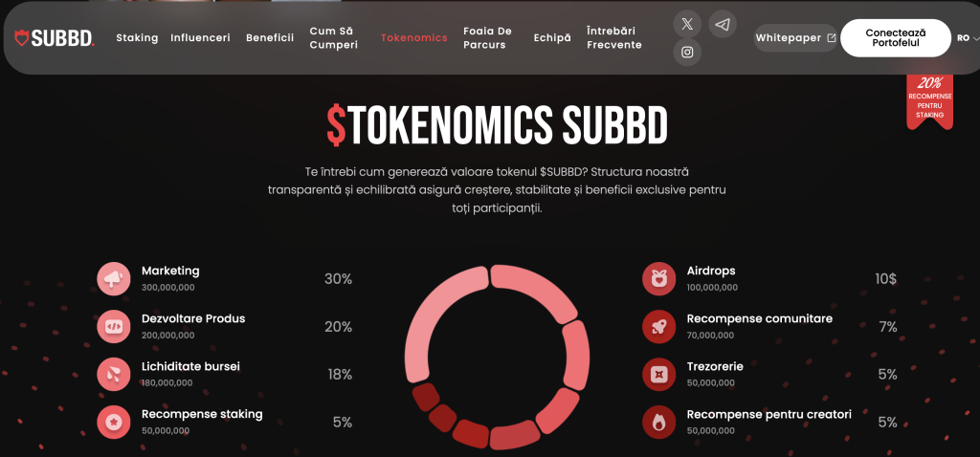Expand the RO language dropdown
Viewport: 980px width, 457px height.
(x=969, y=38)
